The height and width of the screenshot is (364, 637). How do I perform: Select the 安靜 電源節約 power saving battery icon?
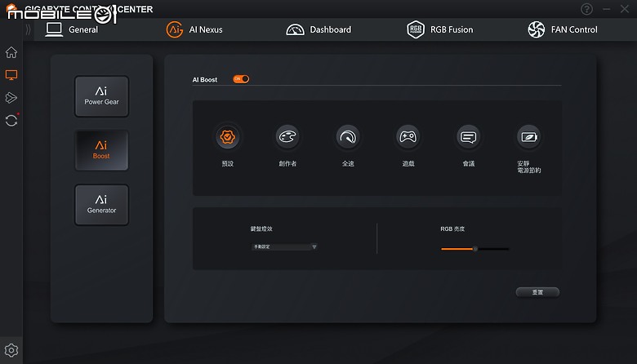tap(528, 137)
